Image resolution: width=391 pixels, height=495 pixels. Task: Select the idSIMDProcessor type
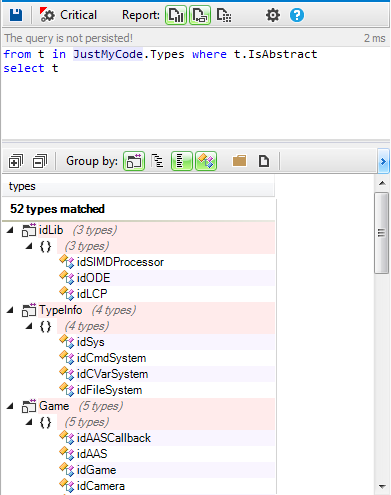click(120, 262)
